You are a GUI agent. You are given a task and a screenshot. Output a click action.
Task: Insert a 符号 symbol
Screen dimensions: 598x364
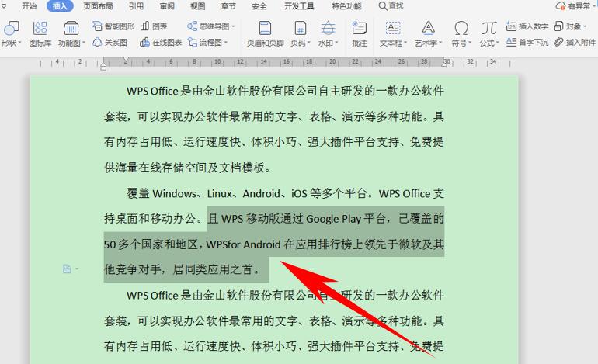click(x=461, y=34)
